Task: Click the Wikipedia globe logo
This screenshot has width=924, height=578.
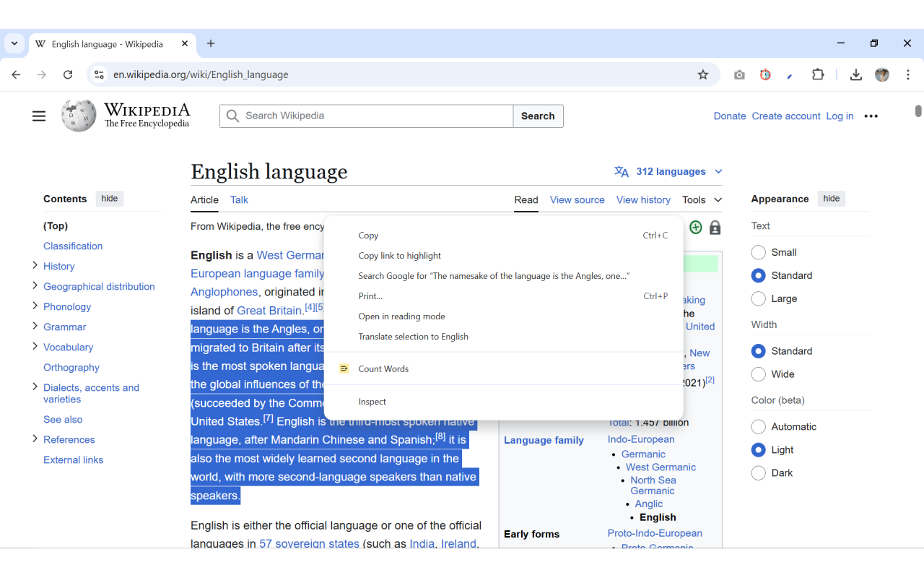Action: click(79, 116)
